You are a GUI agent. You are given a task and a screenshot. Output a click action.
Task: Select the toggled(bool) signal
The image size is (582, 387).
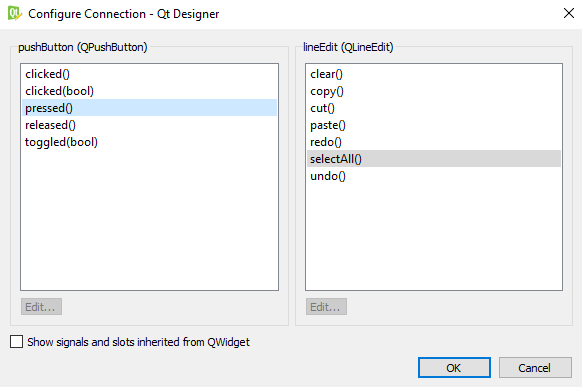coord(149,142)
